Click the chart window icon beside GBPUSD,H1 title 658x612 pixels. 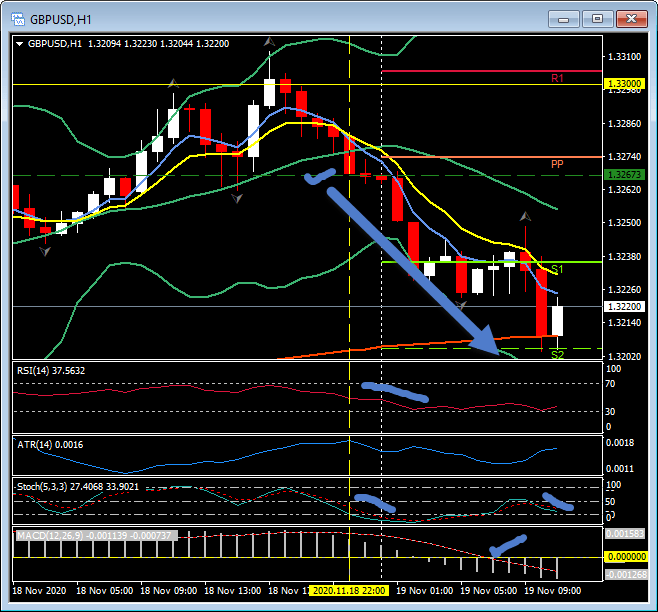18,19
